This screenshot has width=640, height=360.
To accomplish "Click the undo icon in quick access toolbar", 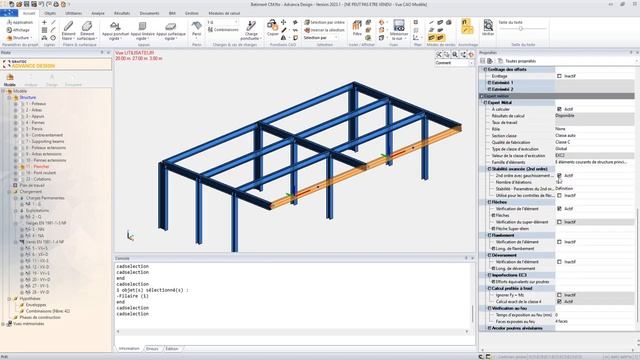I will click(41, 4).
